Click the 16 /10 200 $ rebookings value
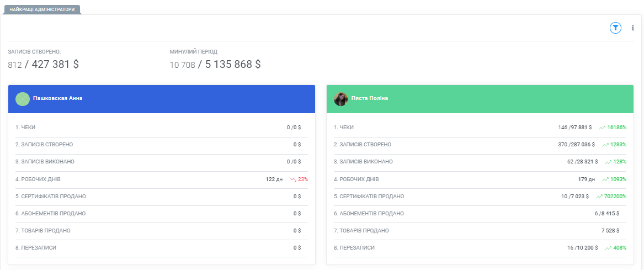This screenshot has height=270, width=644. 583,248
